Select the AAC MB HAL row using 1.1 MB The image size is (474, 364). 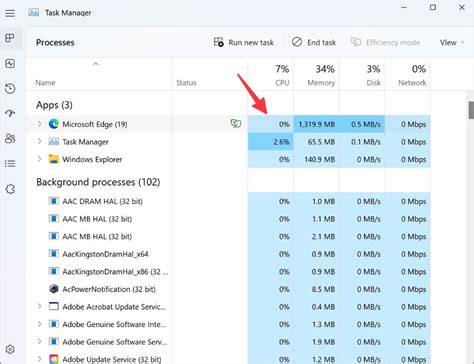(x=228, y=219)
